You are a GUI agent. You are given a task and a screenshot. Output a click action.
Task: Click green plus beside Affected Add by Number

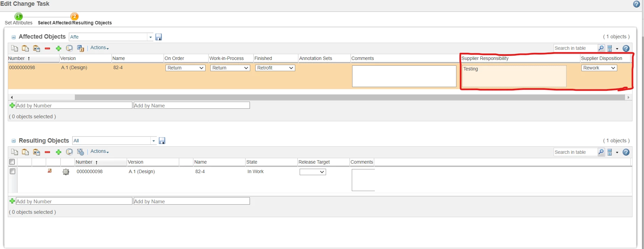tap(12, 105)
